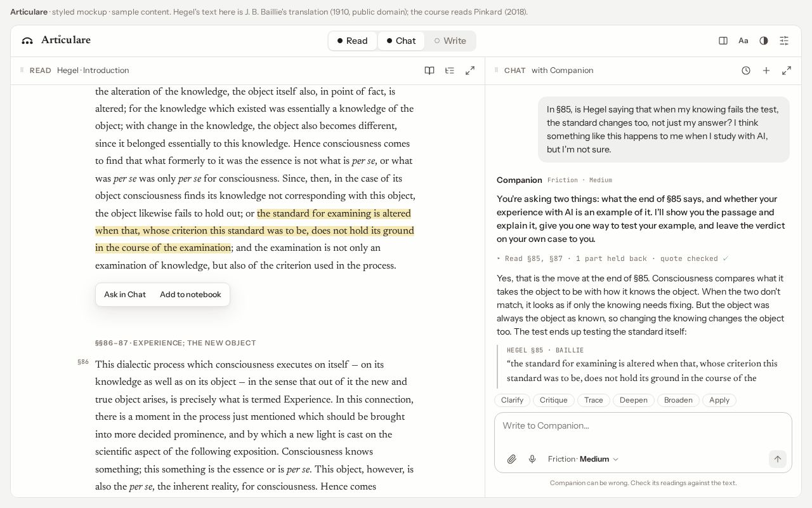812x508 pixels.
Task: Open the outline list icon in Read panel
Action: tap(450, 70)
